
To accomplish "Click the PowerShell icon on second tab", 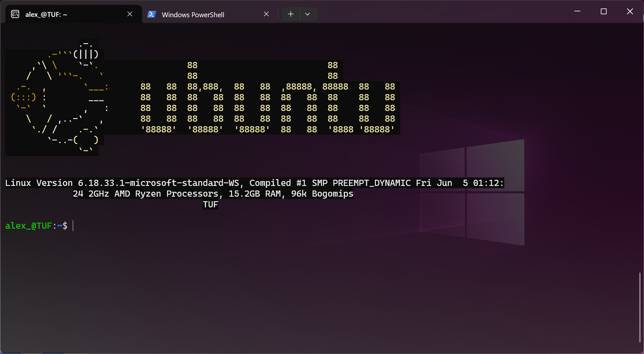I will tap(151, 14).
